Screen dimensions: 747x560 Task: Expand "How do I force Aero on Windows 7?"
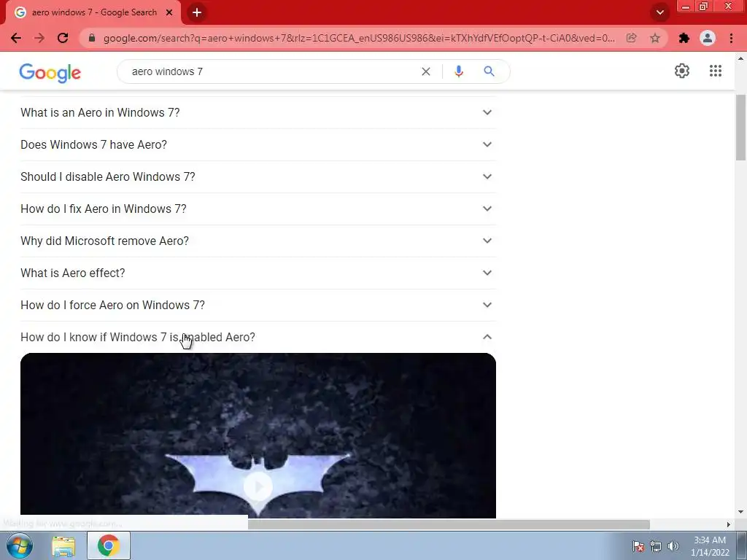tap(258, 305)
